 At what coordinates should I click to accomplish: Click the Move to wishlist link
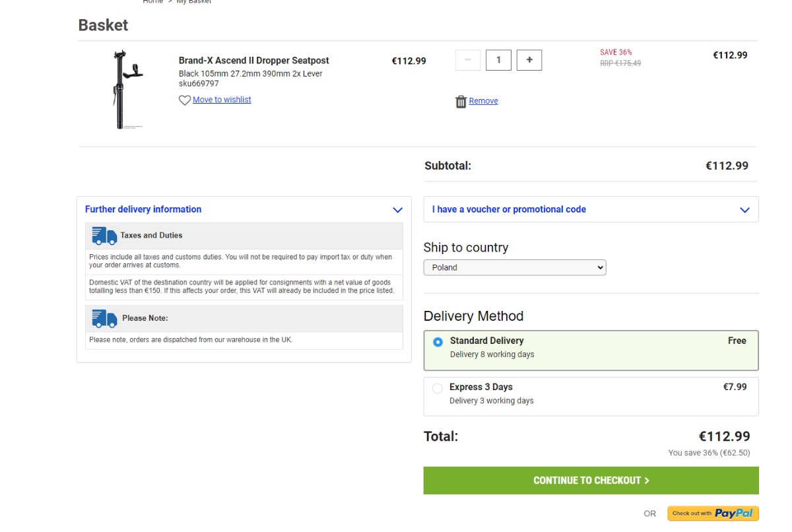222,100
